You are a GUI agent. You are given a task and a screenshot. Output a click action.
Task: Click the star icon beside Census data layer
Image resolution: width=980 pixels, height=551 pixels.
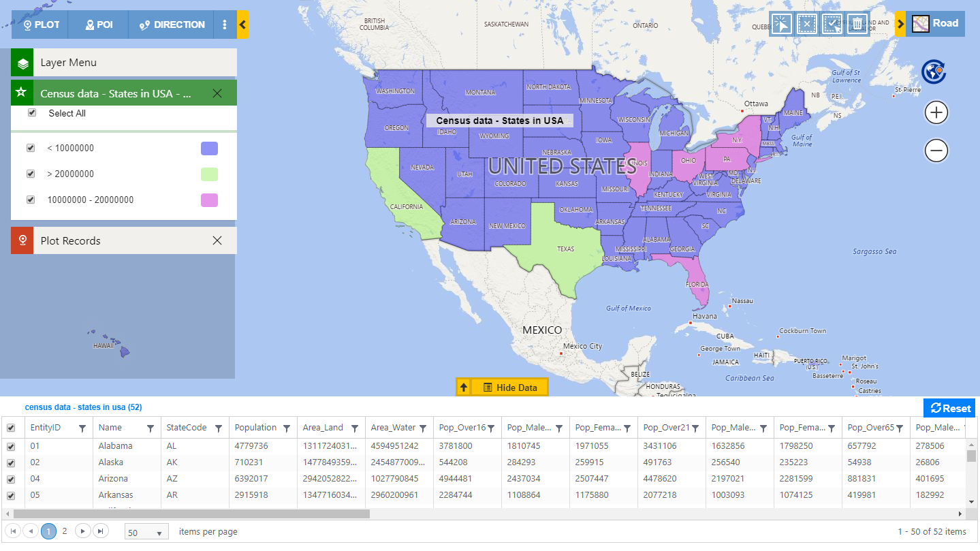click(22, 93)
